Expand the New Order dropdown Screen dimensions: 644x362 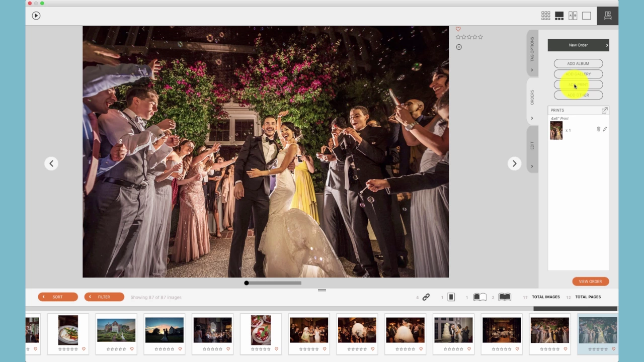[x=578, y=45]
